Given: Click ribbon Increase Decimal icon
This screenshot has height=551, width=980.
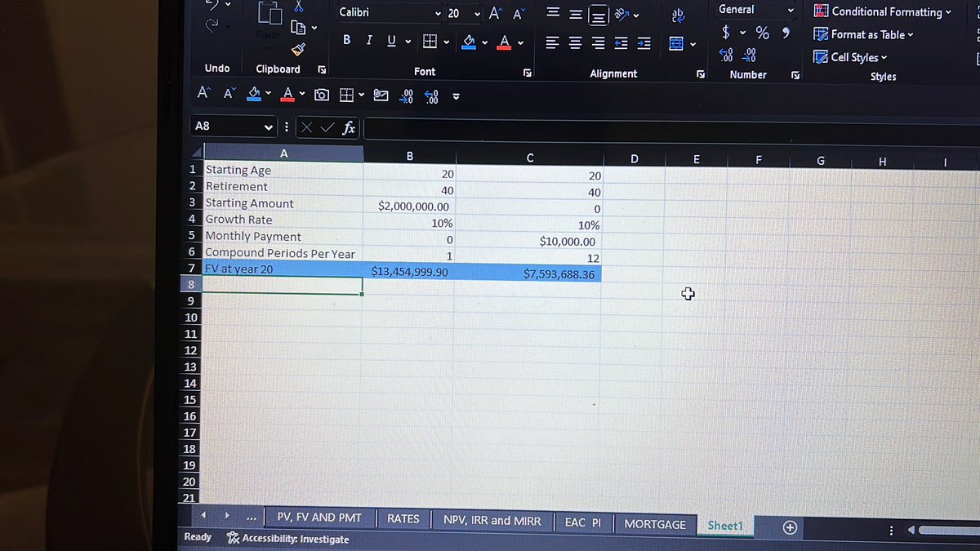Looking at the screenshot, I should (x=726, y=54).
